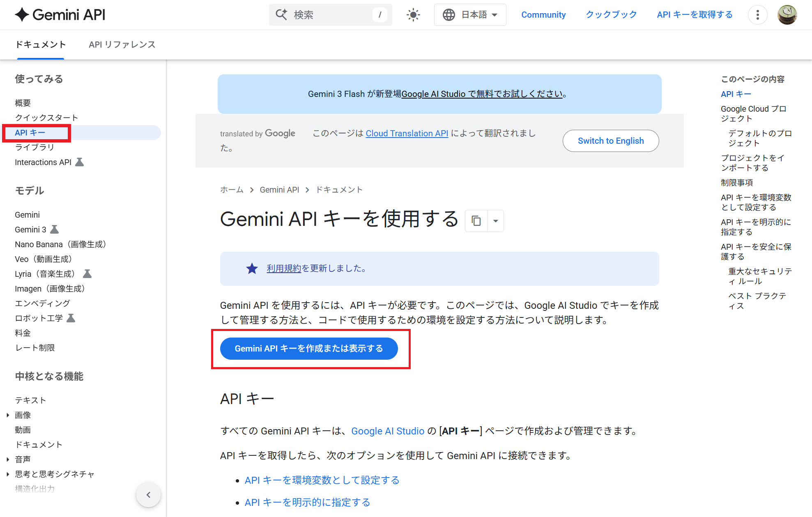Click Gemini API キーを作成または表示する button

[x=309, y=349]
